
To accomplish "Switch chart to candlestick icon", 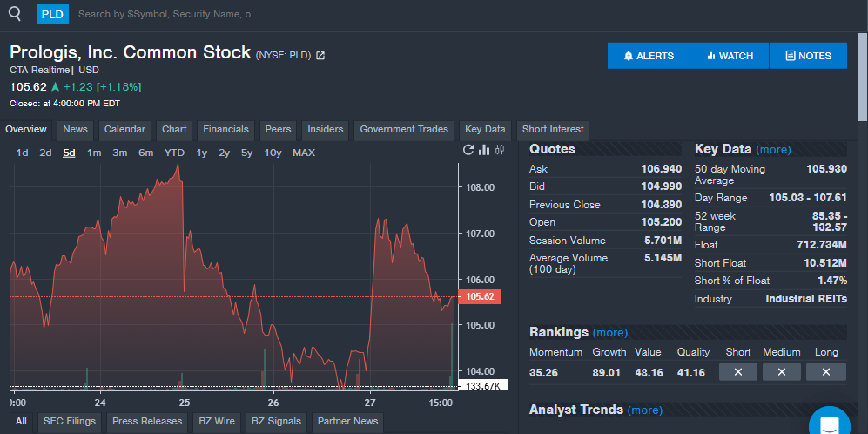I will click(500, 150).
